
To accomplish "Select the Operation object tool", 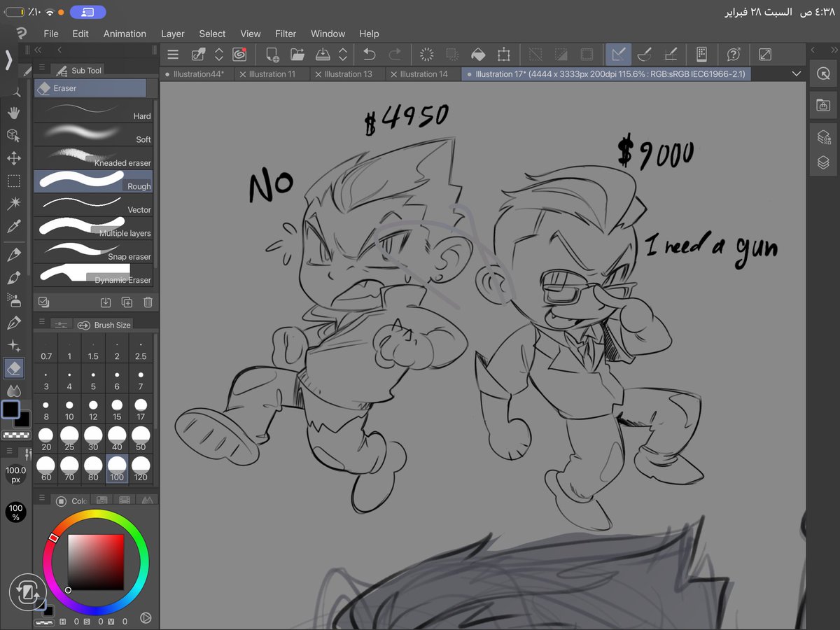I will (14, 135).
